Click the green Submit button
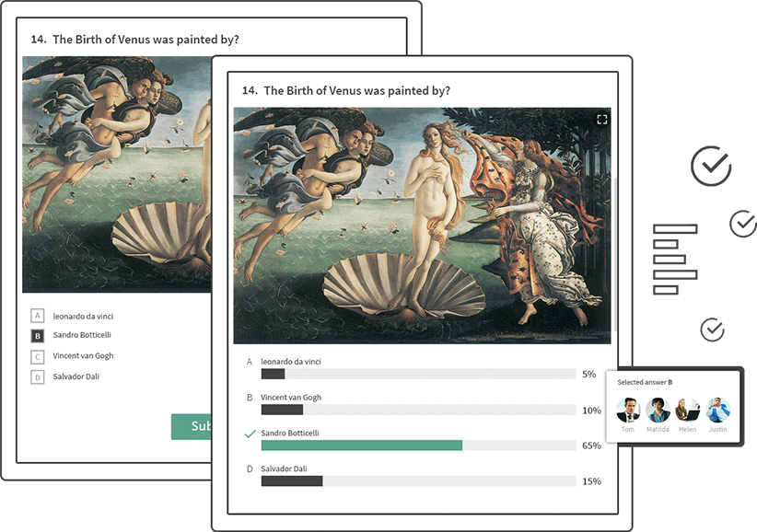 pyautogui.click(x=192, y=426)
